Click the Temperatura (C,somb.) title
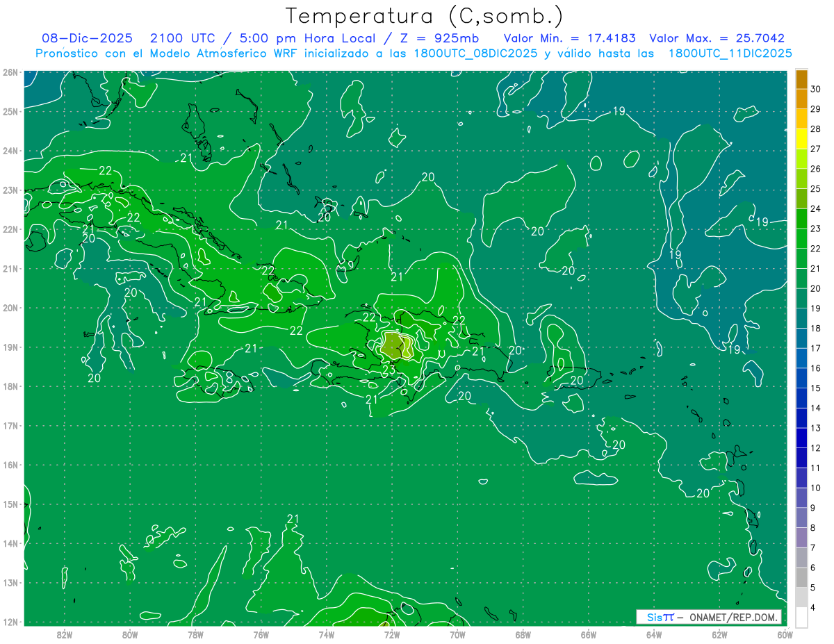The height and width of the screenshot is (644, 834). 425,15
